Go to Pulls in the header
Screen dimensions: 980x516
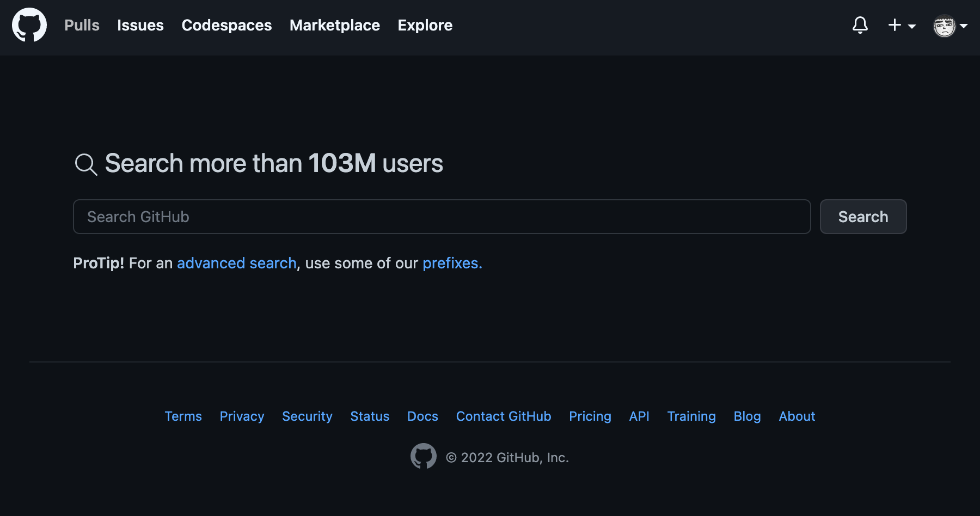click(82, 25)
